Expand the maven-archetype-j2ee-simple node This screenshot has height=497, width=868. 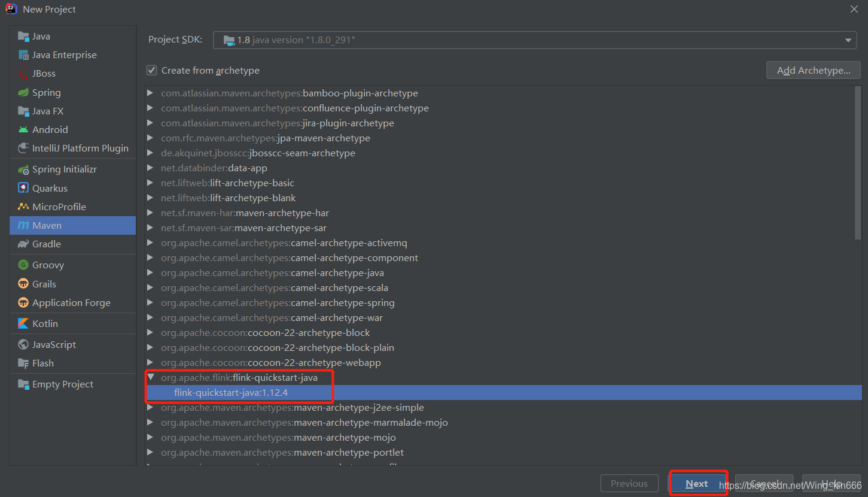pos(150,408)
